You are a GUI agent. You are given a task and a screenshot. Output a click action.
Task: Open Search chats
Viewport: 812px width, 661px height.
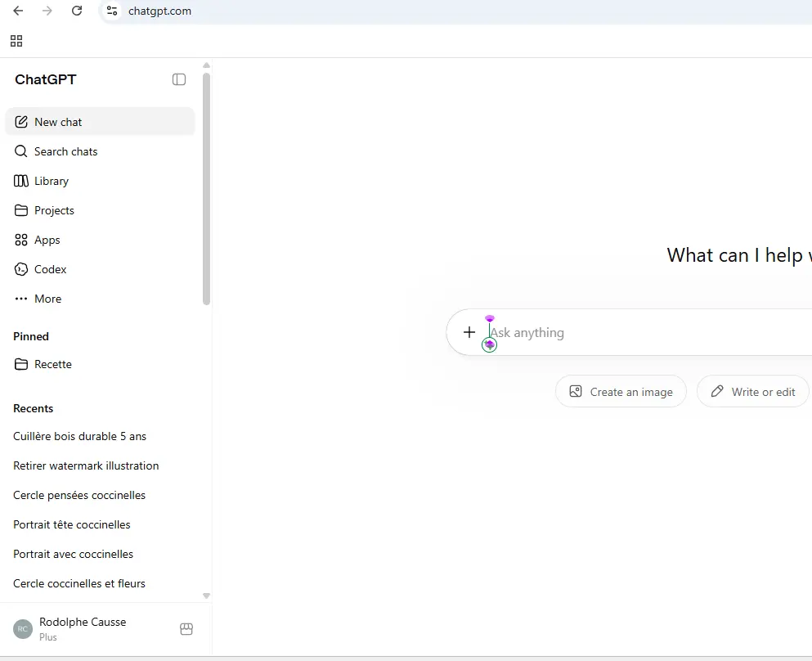pos(100,151)
